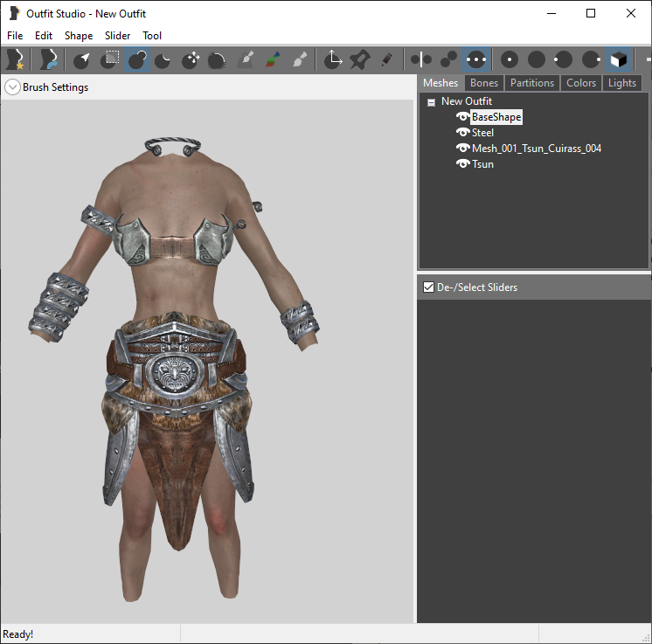Click the Load Project toolbar icon
This screenshot has width=652, height=644.
click(x=48, y=59)
